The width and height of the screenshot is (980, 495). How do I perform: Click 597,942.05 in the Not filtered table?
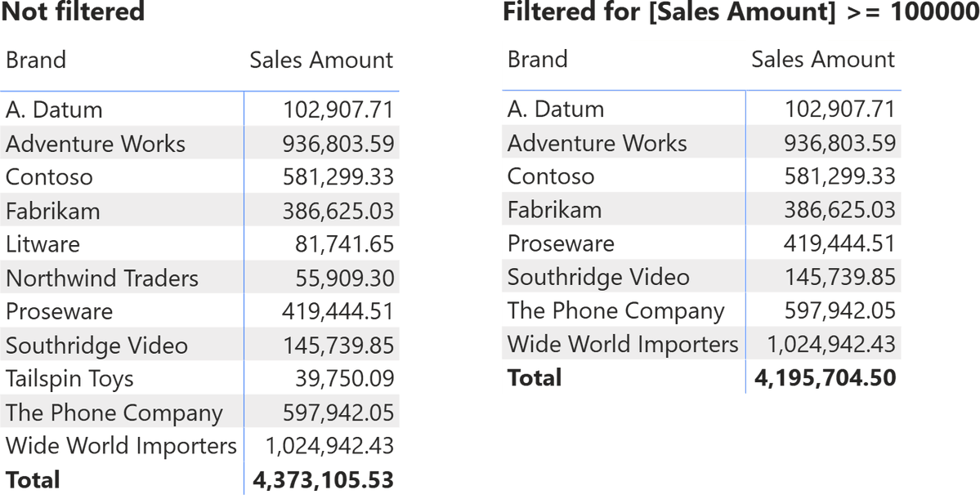pyautogui.click(x=338, y=412)
